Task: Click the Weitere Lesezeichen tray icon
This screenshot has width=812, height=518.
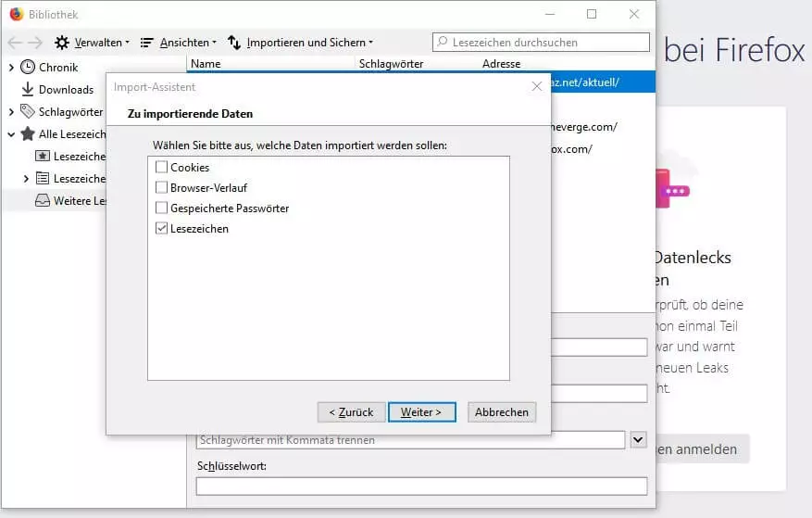Action: pyautogui.click(x=43, y=200)
